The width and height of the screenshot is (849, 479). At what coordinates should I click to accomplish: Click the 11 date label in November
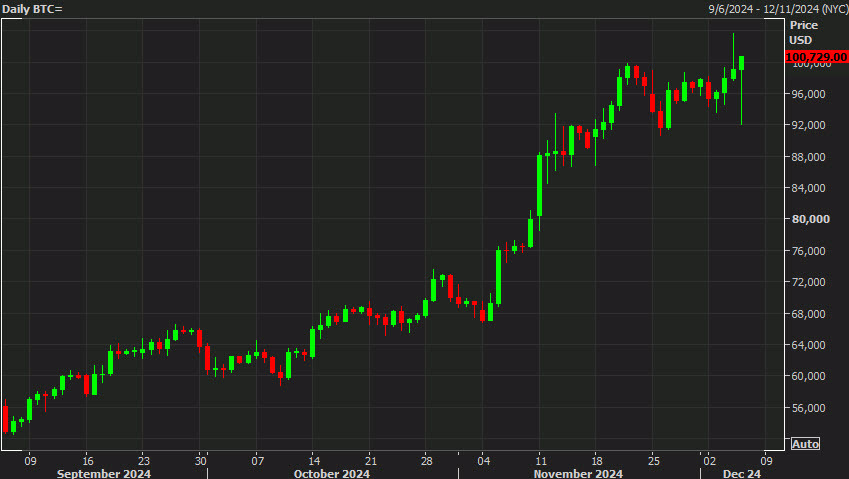pos(541,461)
